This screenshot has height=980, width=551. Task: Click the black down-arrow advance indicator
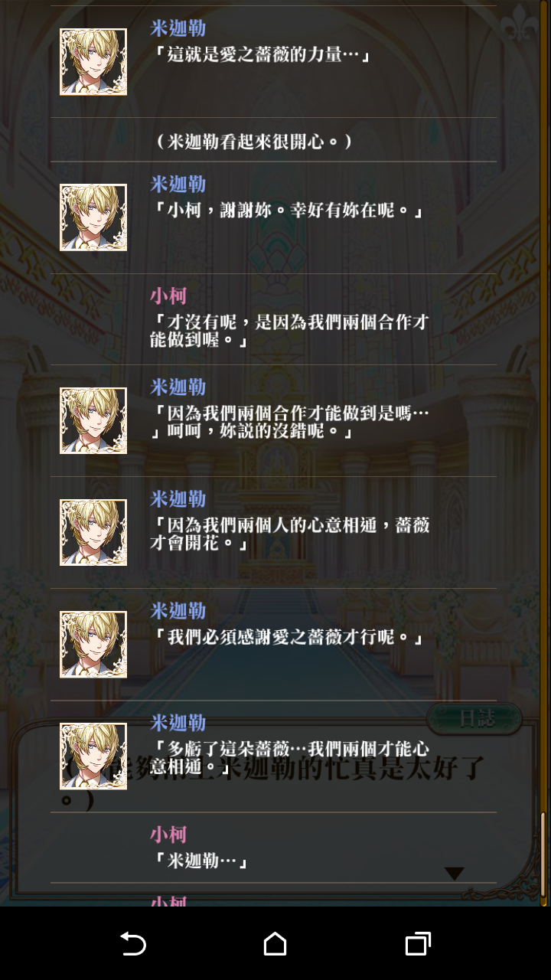tap(455, 874)
